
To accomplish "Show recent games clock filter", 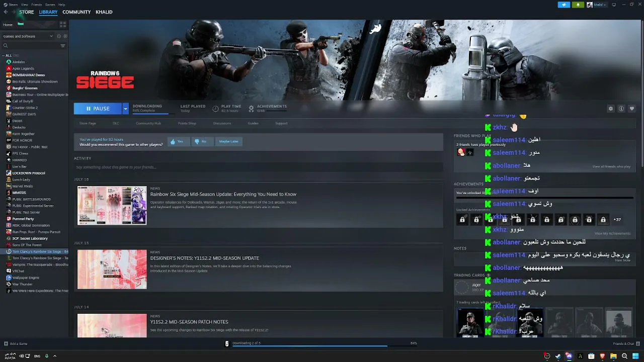I will (x=59, y=36).
